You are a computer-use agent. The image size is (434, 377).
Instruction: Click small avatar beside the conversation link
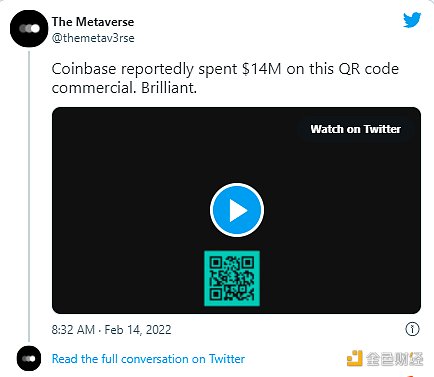tap(29, 358)
